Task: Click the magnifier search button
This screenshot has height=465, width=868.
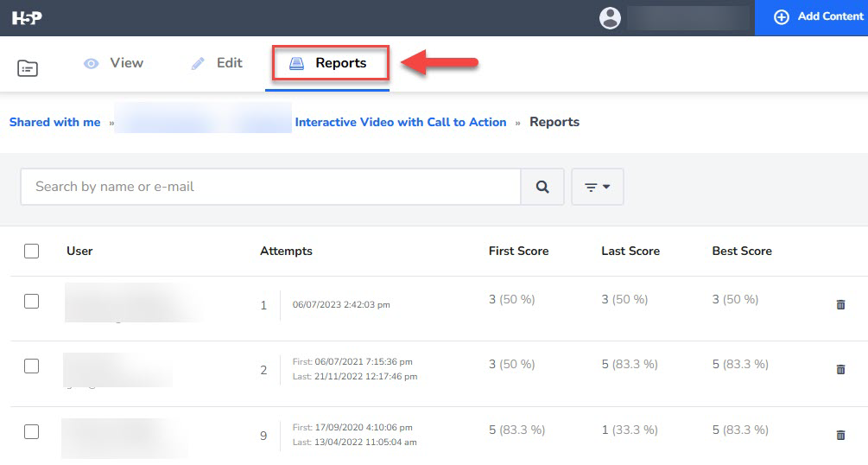Action: click(542, 187)
